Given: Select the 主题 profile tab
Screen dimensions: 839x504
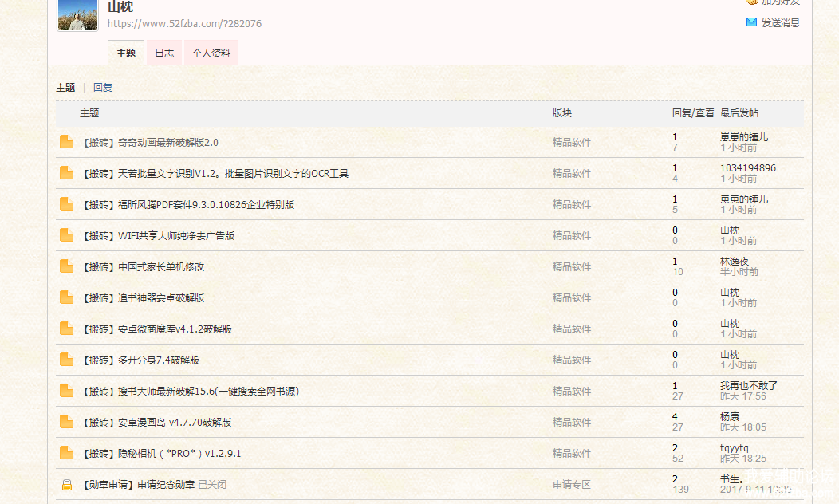Looking at the screenshot, I should click(x=126, y=53).
